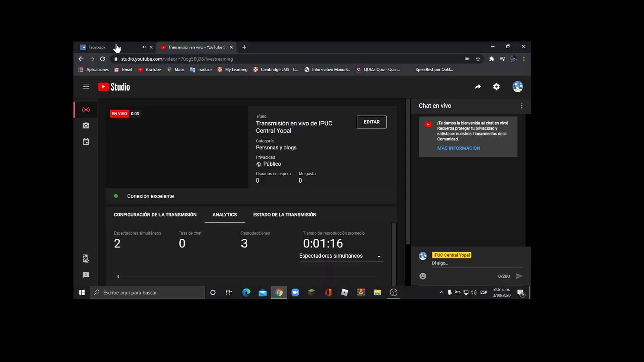Open the channel avatar in Studio header
The width and height of the screenshot is (644, 362).
point(518,86)
